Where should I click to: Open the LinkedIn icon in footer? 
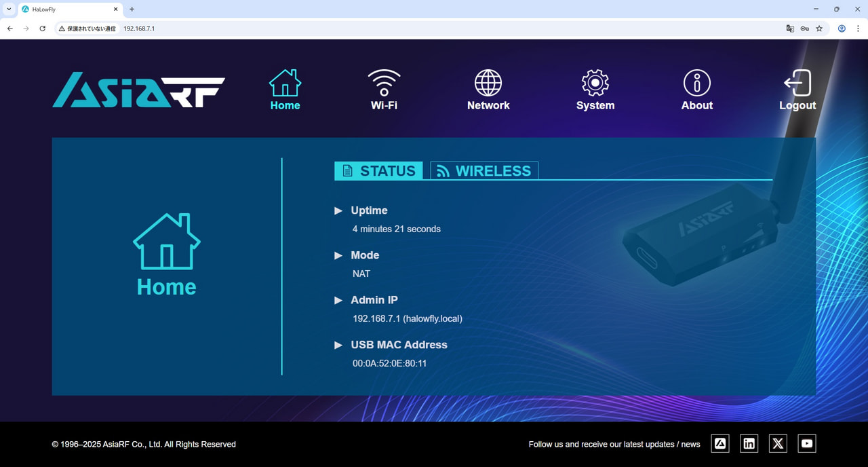coord(749,444)
